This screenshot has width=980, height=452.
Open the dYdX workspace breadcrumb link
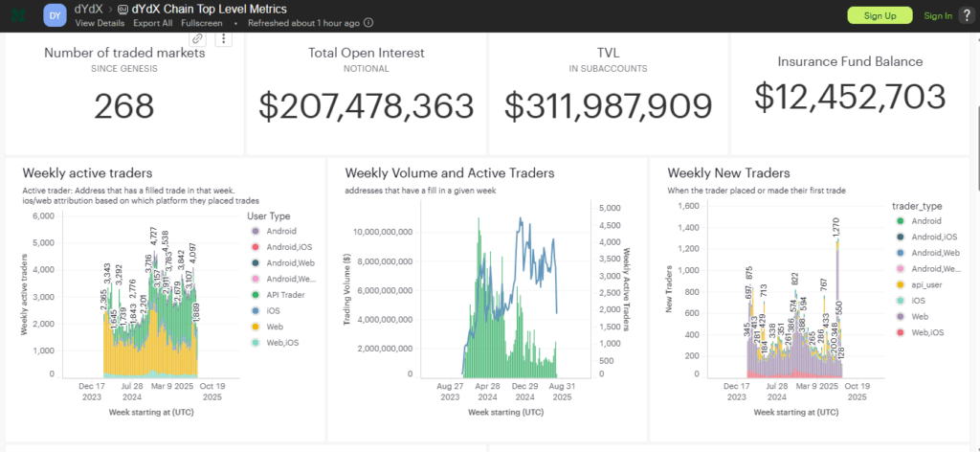[x=90, y=10]
